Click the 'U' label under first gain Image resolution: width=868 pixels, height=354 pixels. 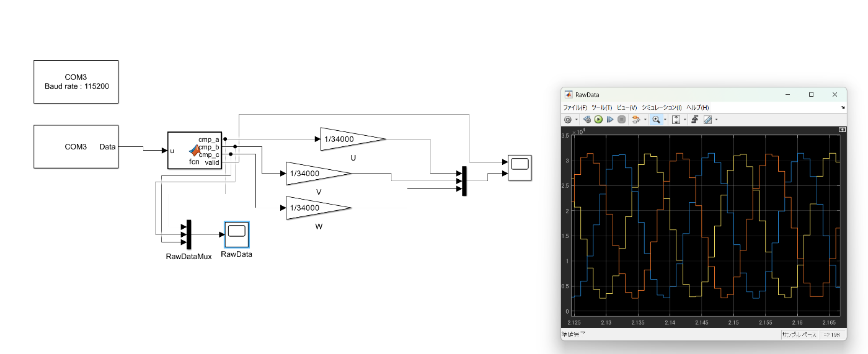pyautogui.click(x=353, y=157)
